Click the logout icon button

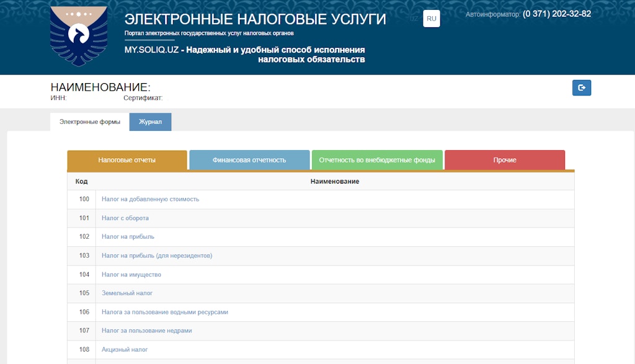point(581,88)
